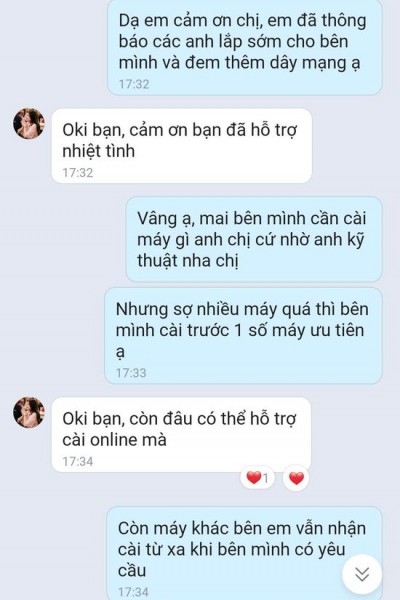400x600 pixels.
Task: Open sender avatar beside 'cảm ơn bạn' message
Action: [x=29, y=124]
